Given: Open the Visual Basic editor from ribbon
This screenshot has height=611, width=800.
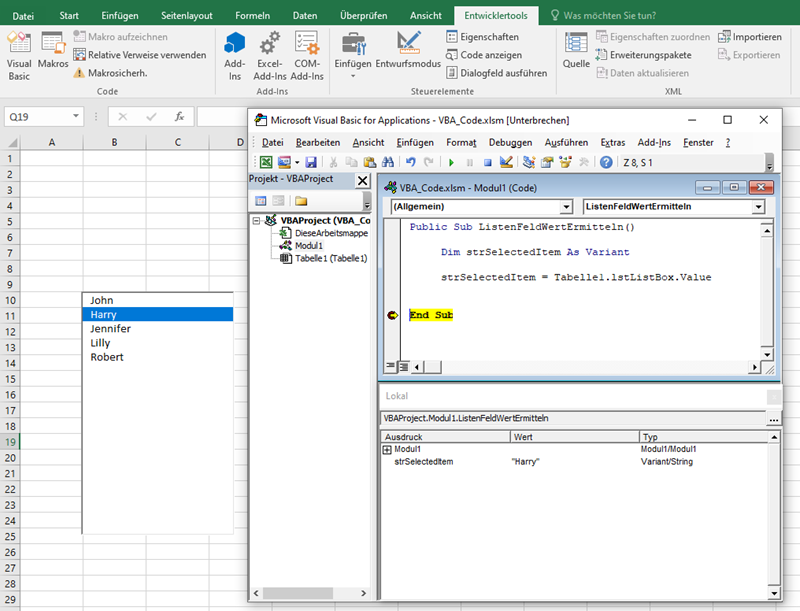Looking at the screenshot, I should [x=19, y=55].
